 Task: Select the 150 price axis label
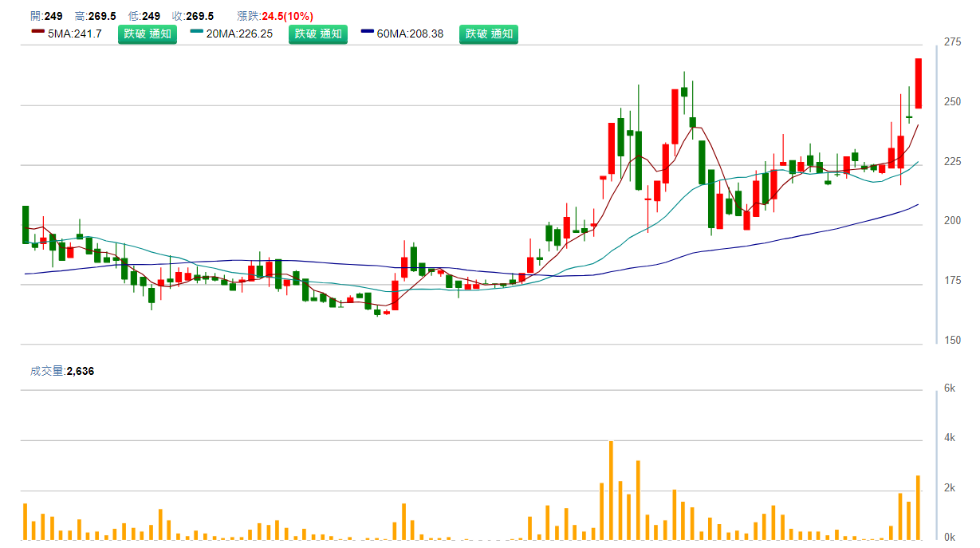(952, 341)
